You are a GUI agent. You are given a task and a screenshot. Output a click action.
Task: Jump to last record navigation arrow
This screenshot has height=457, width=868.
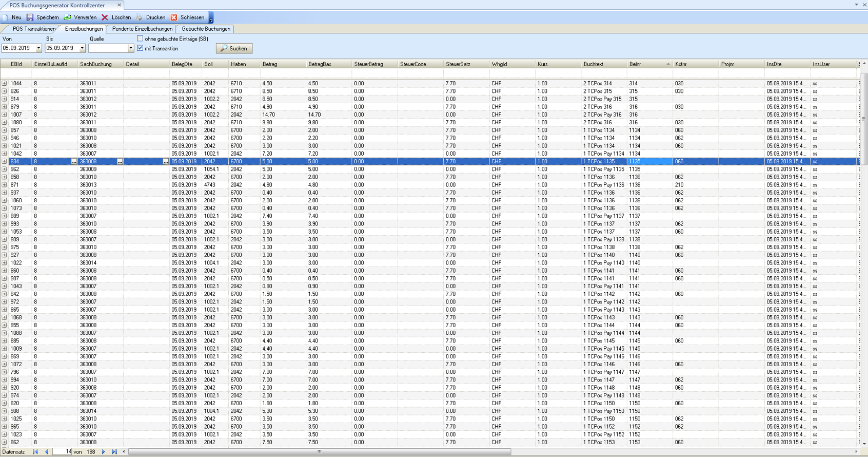pos(114,452)
